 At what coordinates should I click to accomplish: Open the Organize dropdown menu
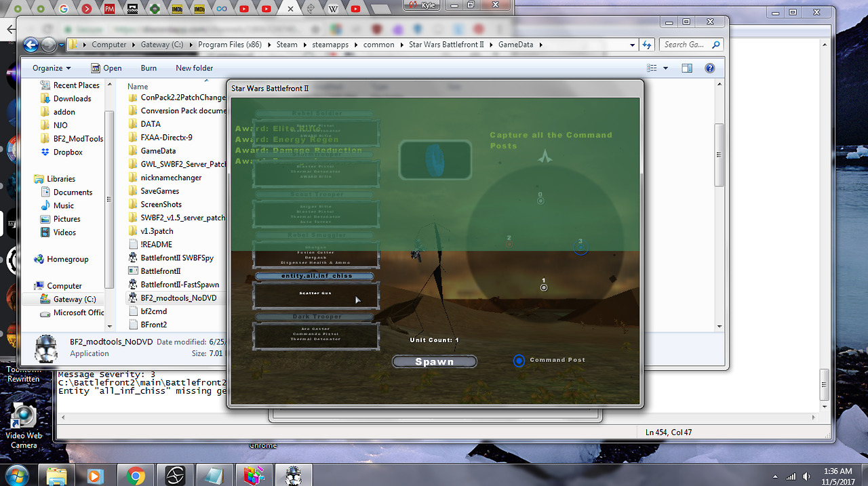coord(52,68)
